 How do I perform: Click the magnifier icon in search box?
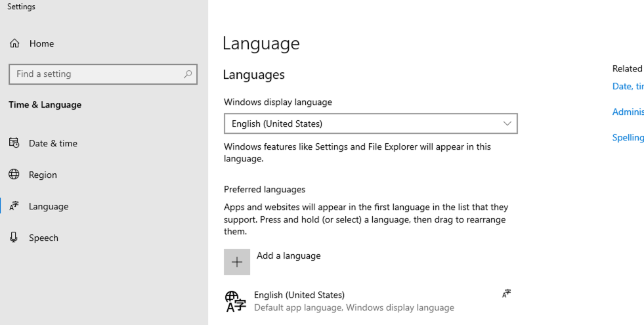point(188,74)
